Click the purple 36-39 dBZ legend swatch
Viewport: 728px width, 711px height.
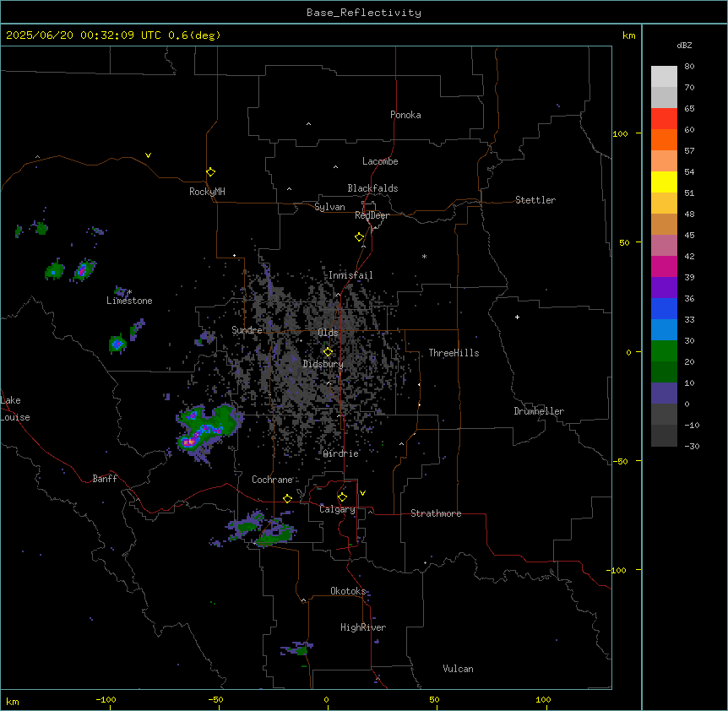pyautogui.click(x=664, y=288)
